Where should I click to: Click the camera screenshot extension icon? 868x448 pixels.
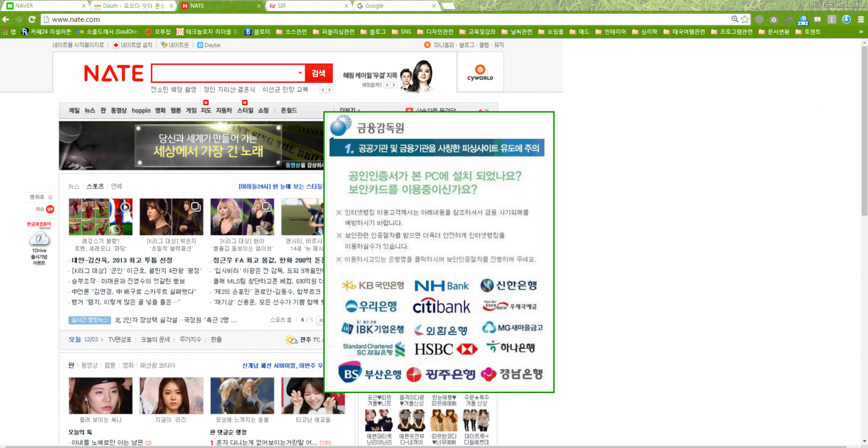point(774,19)
